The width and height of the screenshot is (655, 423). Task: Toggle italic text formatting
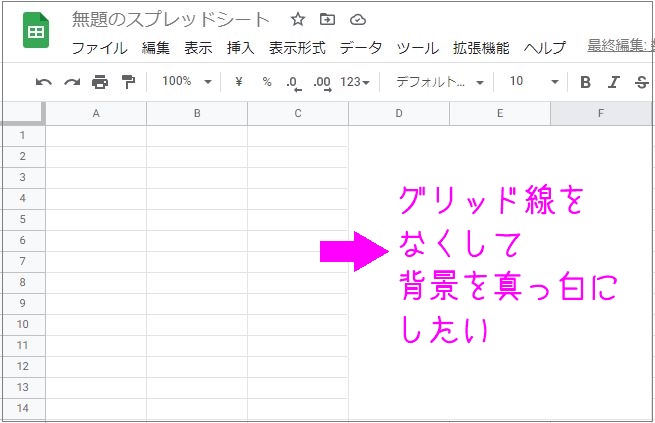coord(614,82)
